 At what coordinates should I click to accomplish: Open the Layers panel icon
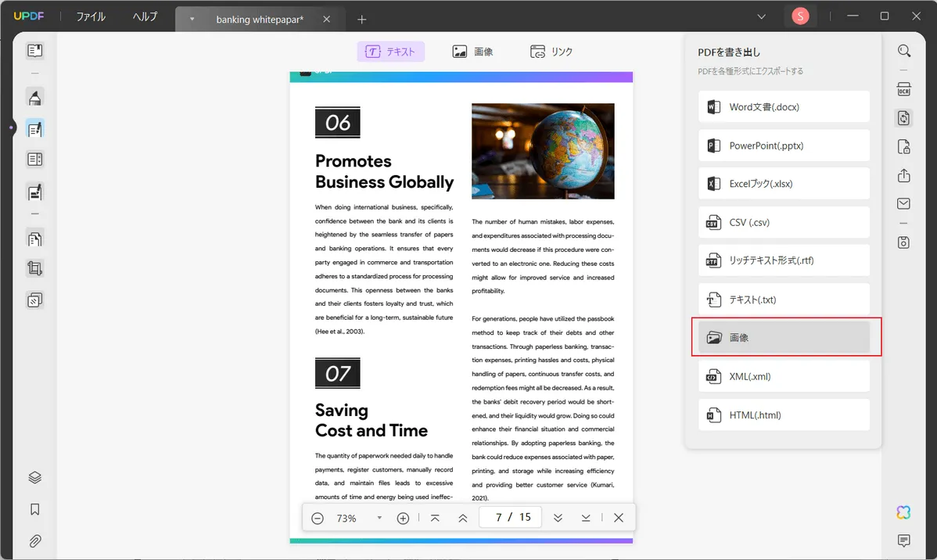click(34, 478)
